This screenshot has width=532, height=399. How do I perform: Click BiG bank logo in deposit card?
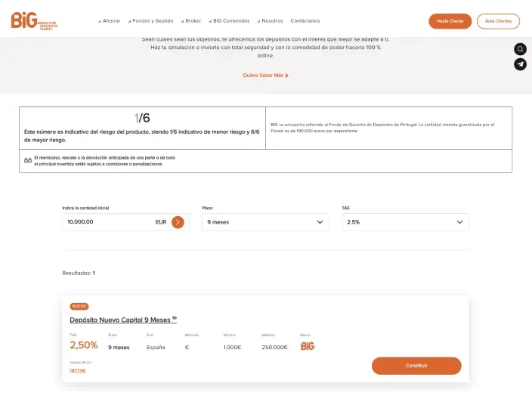pyautogui.click(x=308, y=346)
